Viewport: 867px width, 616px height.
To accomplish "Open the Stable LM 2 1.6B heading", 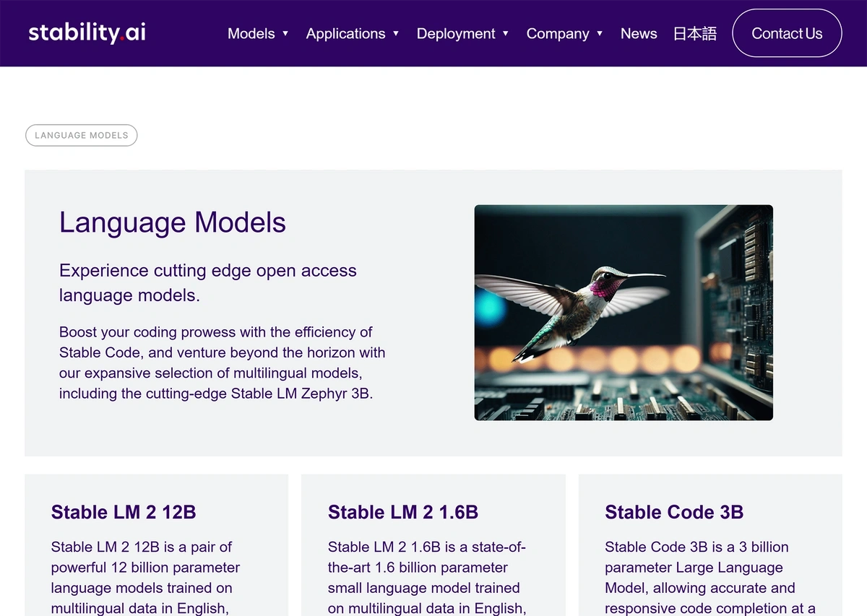I will pyautogui.click(x=403, y=512).
